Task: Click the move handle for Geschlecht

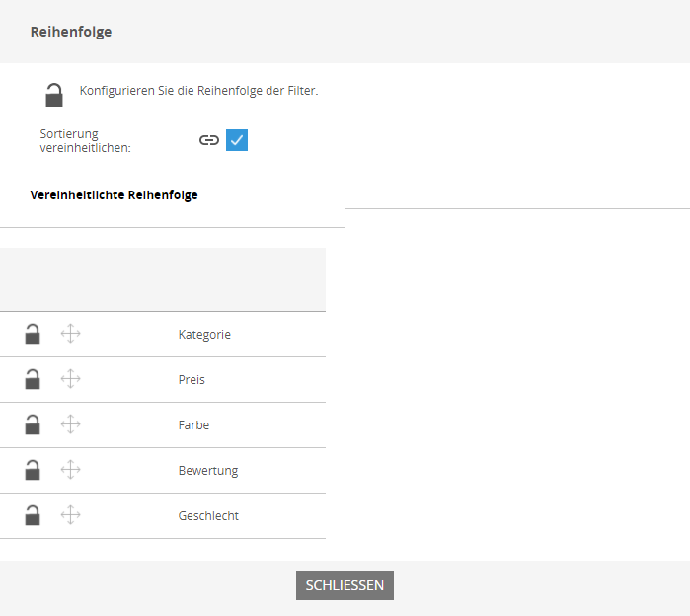Action: point(70,514)
